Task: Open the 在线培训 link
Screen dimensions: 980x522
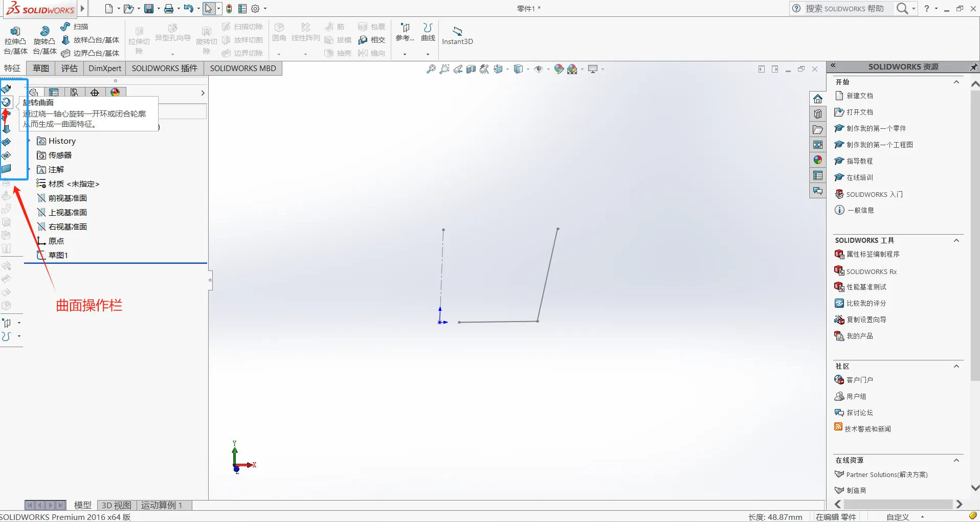Action: pos(860,177)
